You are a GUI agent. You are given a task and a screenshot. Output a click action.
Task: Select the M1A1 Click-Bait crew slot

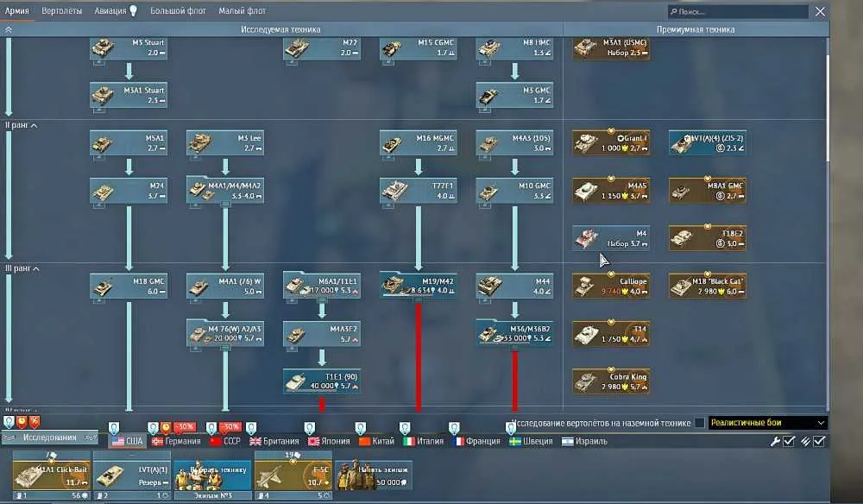tap(51, 474)
